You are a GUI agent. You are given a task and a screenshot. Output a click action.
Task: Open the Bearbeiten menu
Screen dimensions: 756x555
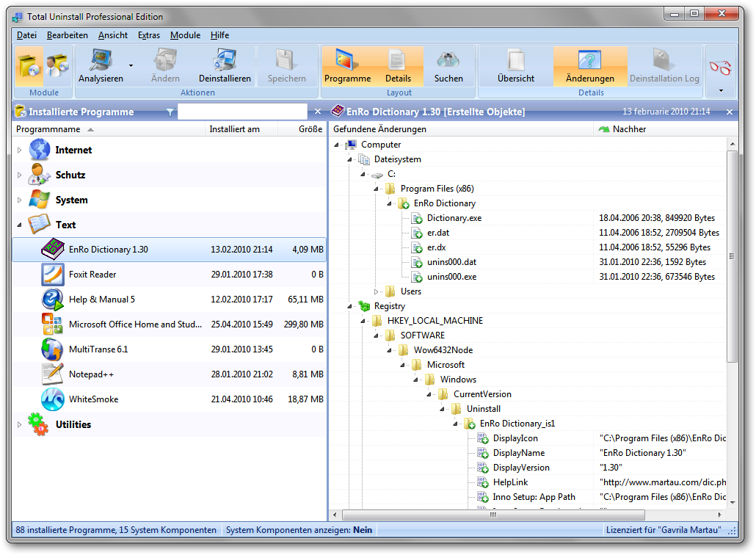(68, 35)
